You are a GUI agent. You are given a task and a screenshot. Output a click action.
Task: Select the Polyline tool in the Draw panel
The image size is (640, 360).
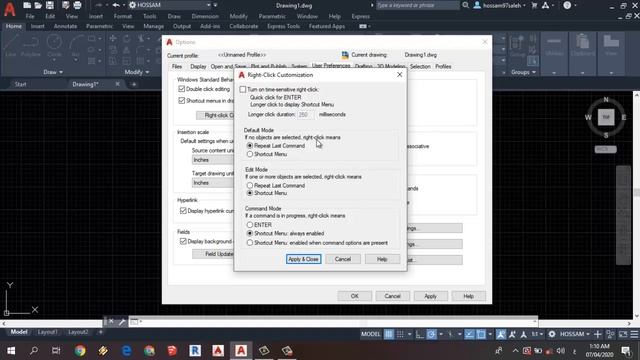(x=31, y=46)
